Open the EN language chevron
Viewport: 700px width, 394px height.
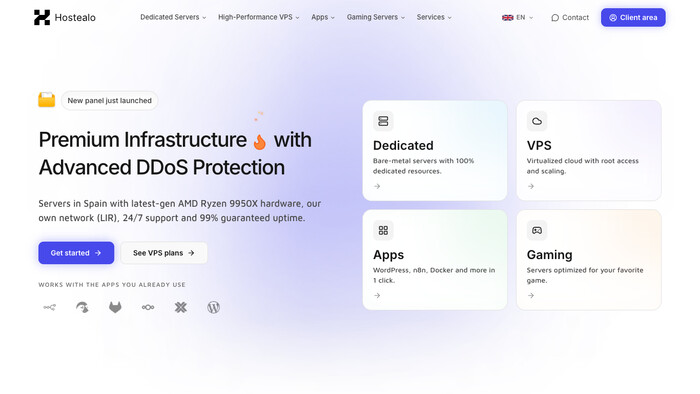(x=531, y=18)
